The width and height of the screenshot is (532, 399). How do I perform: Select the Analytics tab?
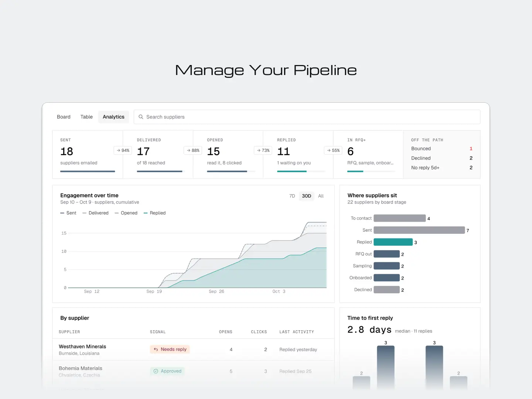[x=113, y=117]
